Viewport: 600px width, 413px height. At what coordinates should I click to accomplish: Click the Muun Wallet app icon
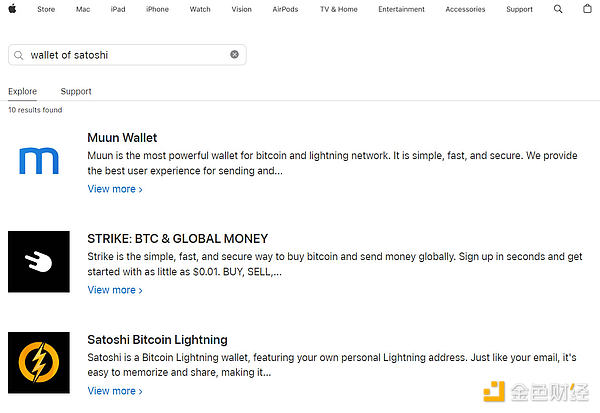click(x=39, y=160)
